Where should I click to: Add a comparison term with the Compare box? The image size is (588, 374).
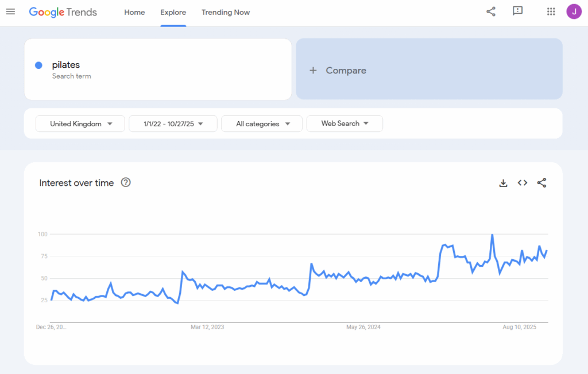(428, 70)
